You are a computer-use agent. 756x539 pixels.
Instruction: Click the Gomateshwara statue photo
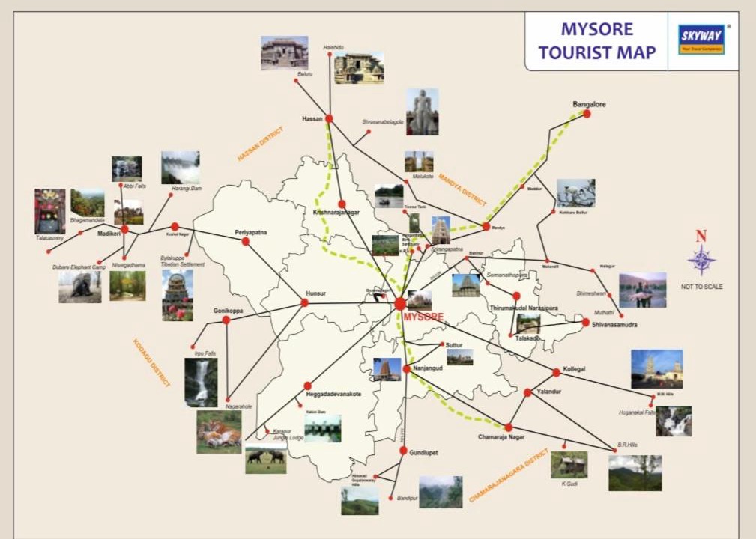pos(422,112)
